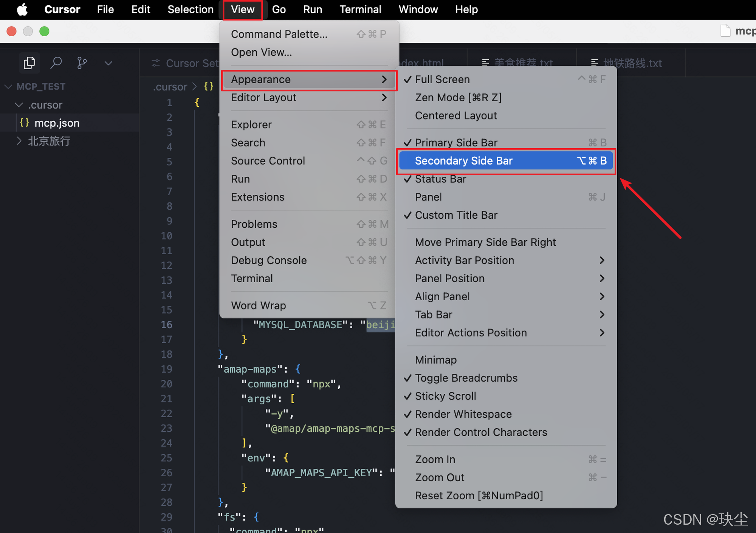
Task: Open the Terminal menu in menu bar
Action: (360, 9)
